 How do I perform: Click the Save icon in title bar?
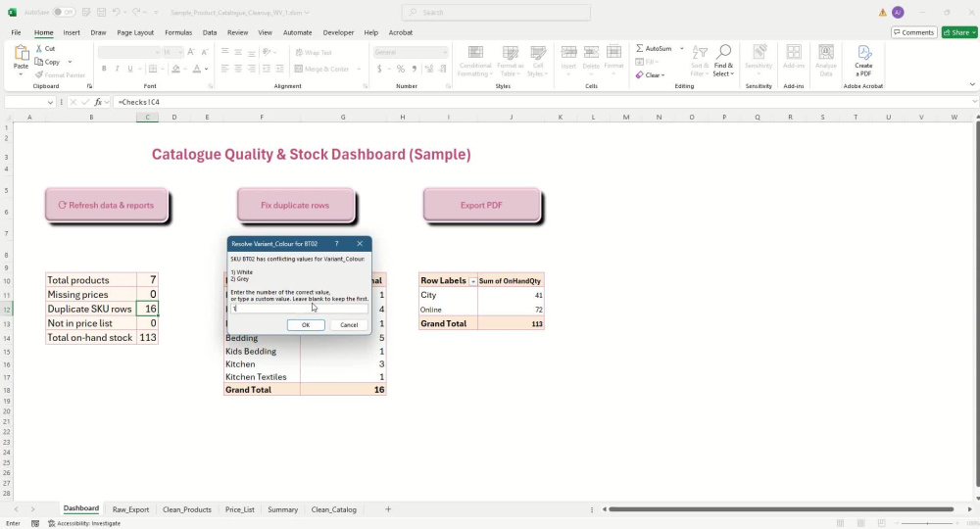pyautogui.click(x=101, y=12)
